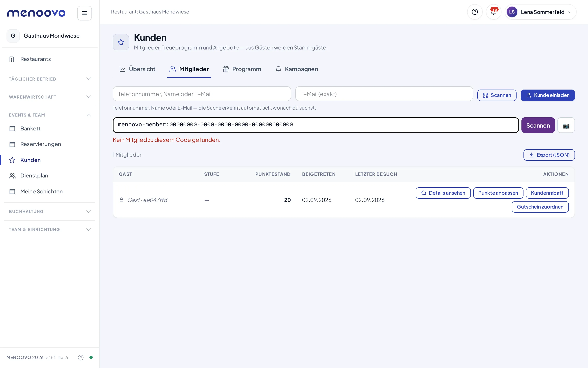Click the star icon beside Kunden heading

[x=121, y=42]
